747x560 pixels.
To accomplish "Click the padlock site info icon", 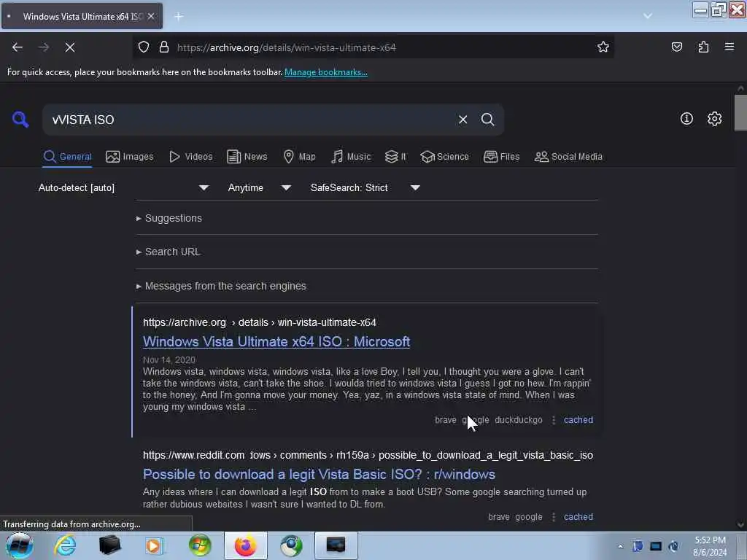I will 164,47.
